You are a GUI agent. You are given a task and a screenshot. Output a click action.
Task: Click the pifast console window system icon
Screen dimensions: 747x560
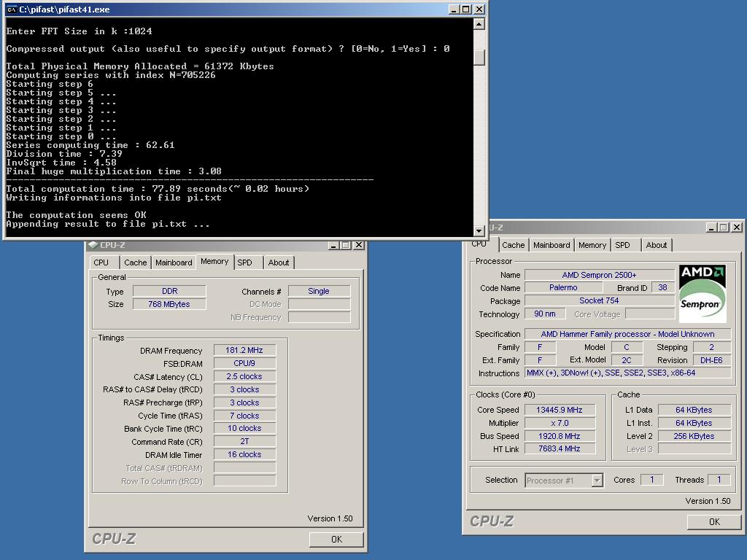[x=12, y=9]
